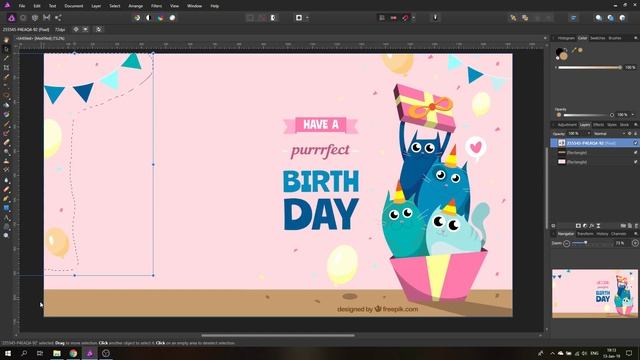
Task: Select the Move tool arrow
Action: [x=6, y=49]
